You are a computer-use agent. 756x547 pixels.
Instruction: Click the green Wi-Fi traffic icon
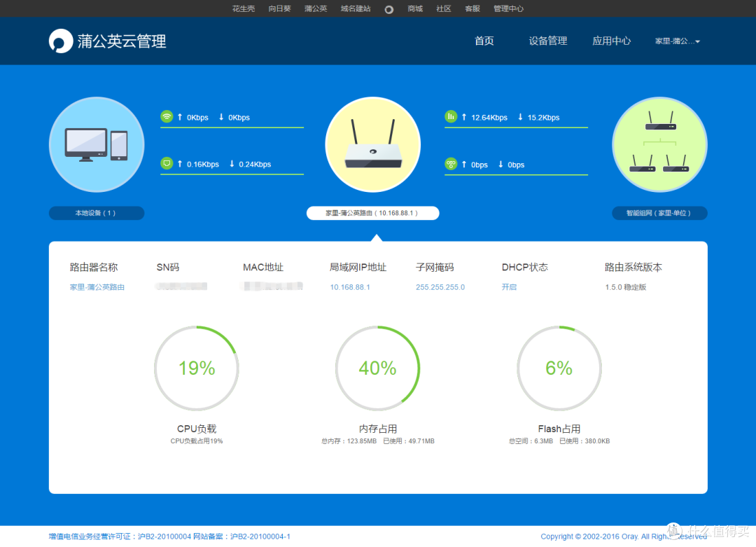(167, 117)
